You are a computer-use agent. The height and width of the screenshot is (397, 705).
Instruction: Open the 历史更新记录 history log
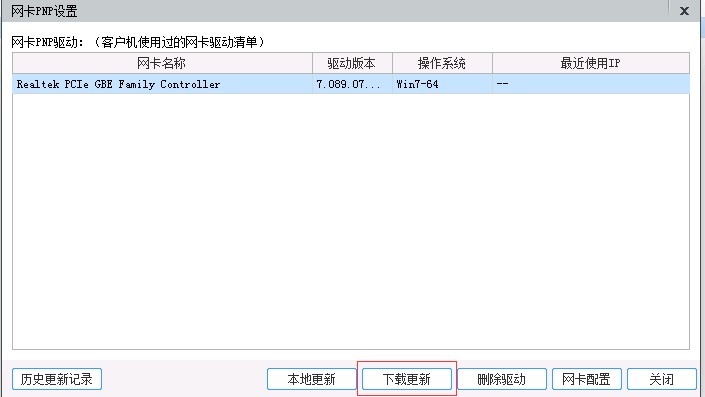pyautogui.click(x=57, y=379)
